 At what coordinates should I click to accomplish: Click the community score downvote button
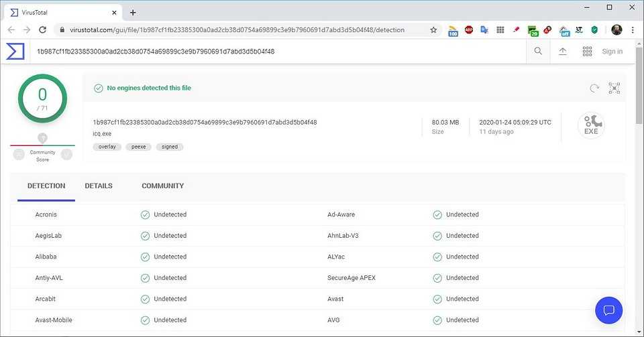click(x=19, y=155)
